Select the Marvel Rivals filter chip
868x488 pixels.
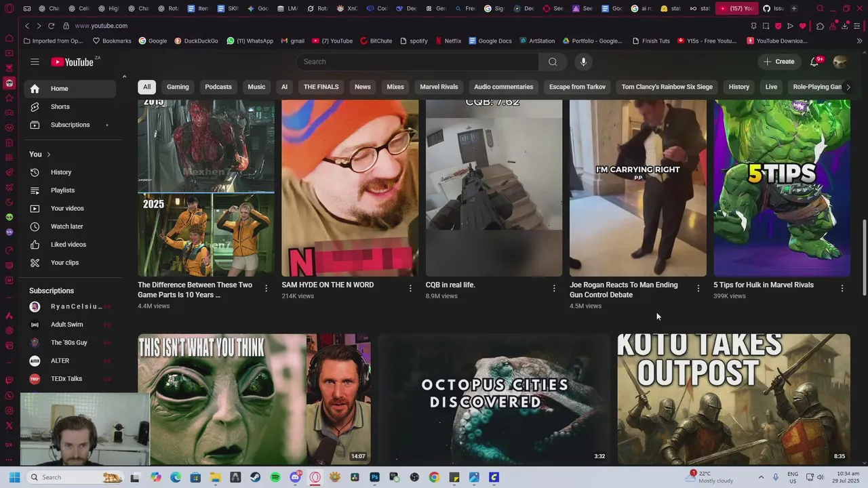tap(439, 87)
